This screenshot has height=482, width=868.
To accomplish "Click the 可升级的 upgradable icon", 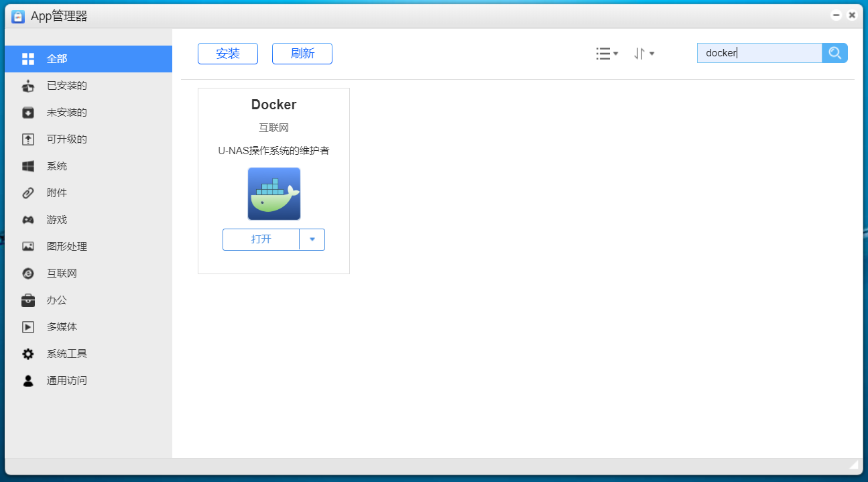I will coord(28,139).
